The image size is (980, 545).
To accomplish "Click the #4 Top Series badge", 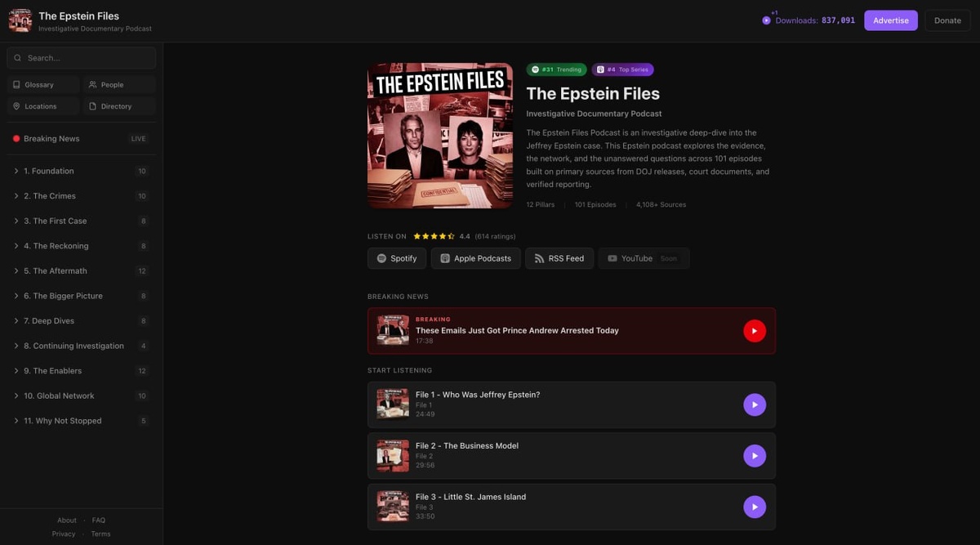I will [x=623, y=69].
